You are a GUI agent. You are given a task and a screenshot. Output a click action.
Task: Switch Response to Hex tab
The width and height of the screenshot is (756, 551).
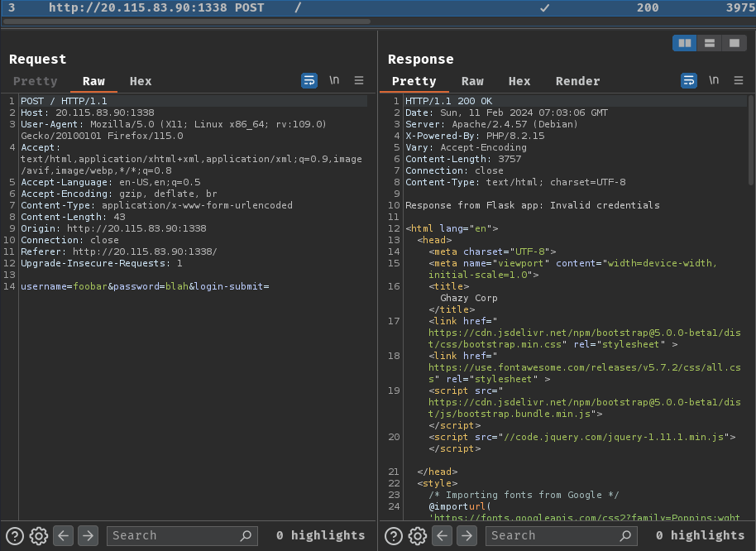point(519,81)
